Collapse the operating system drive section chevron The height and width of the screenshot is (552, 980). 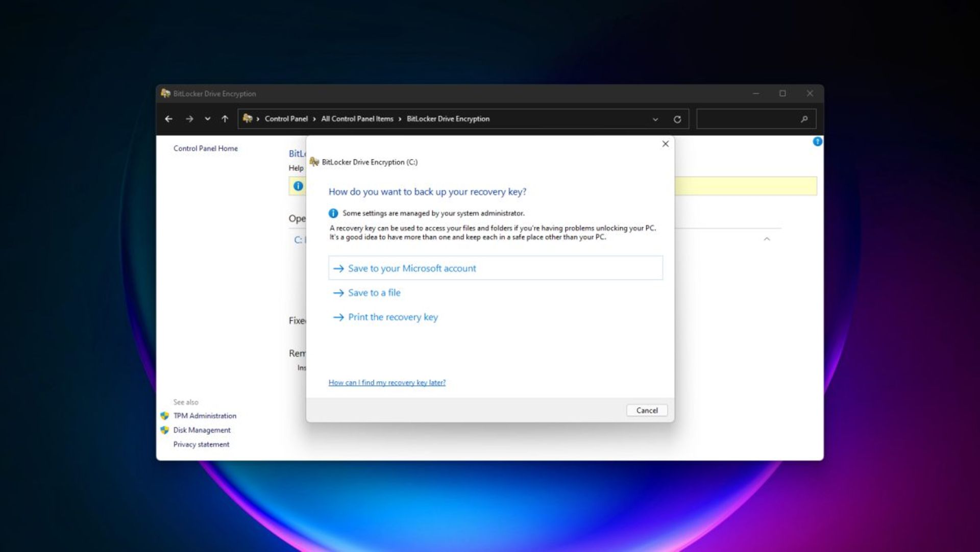767,239
